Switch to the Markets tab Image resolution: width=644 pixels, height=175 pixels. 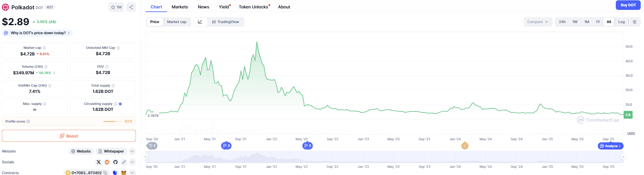click(x=180, y=7)
